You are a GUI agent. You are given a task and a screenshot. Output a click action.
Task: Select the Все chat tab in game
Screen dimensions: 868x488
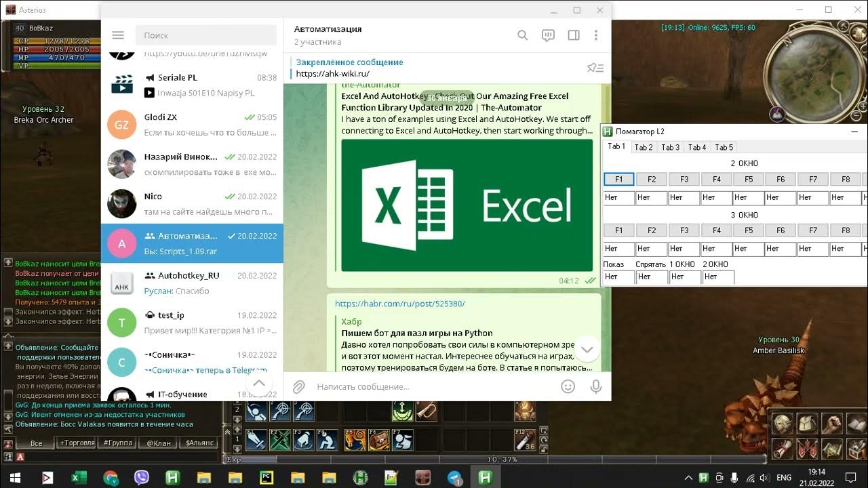click(36, 443)
